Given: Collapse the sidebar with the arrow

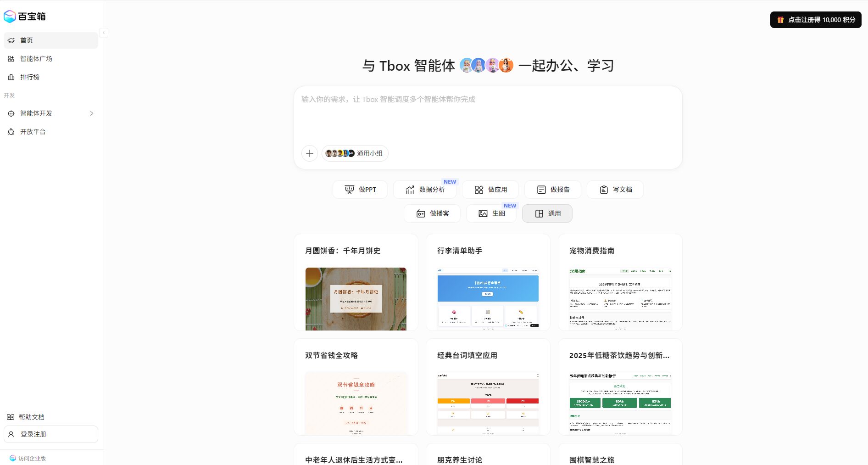Looking at the screenshot, I should point(104,33).
